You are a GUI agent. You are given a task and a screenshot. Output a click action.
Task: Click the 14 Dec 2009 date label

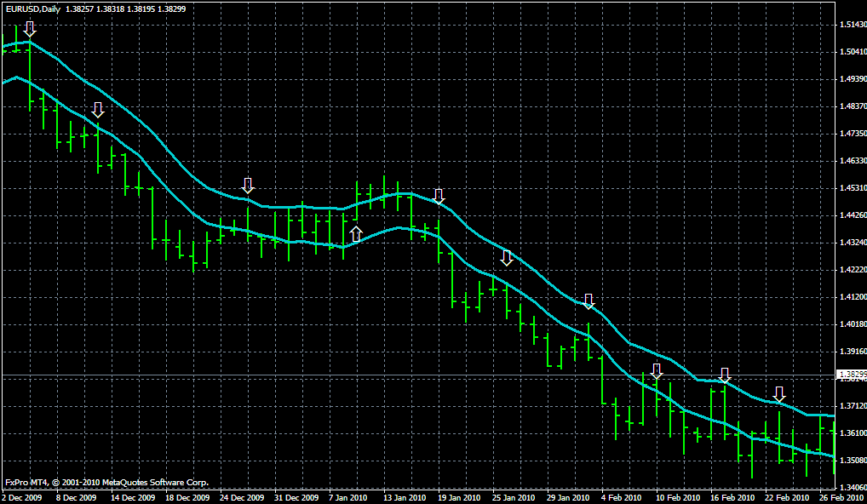point(133,497)
